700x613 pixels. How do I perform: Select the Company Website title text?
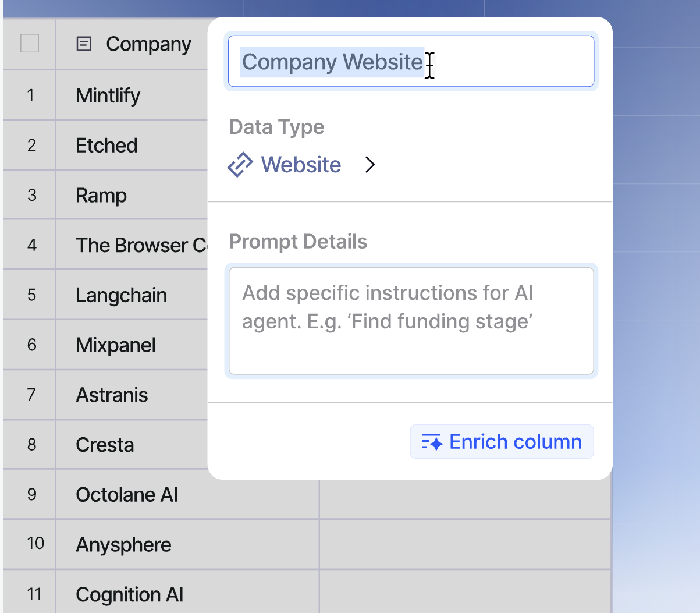click(x=332, y=61)
